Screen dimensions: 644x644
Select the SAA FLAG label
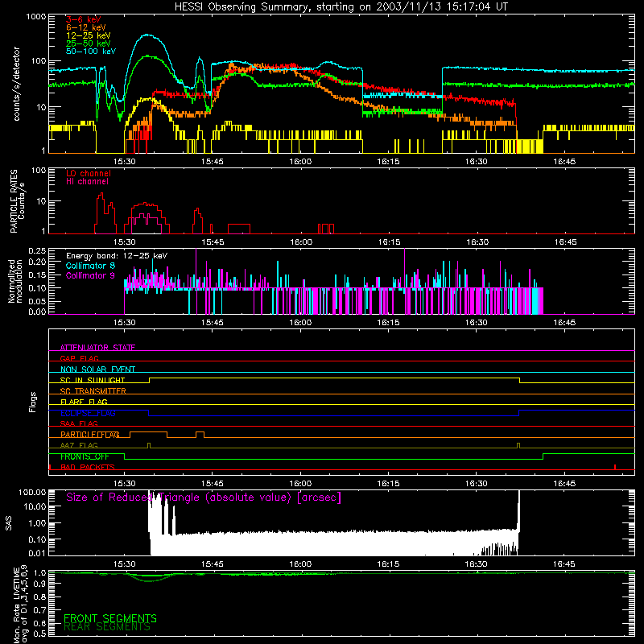pyautogui.click(x=79, y=423)
